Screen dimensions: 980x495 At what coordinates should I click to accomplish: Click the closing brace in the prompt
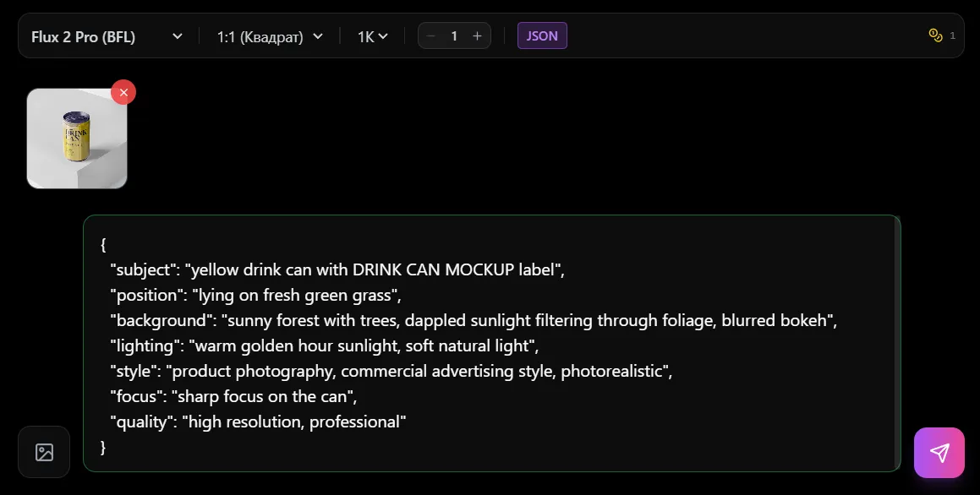tap(103, 448)
